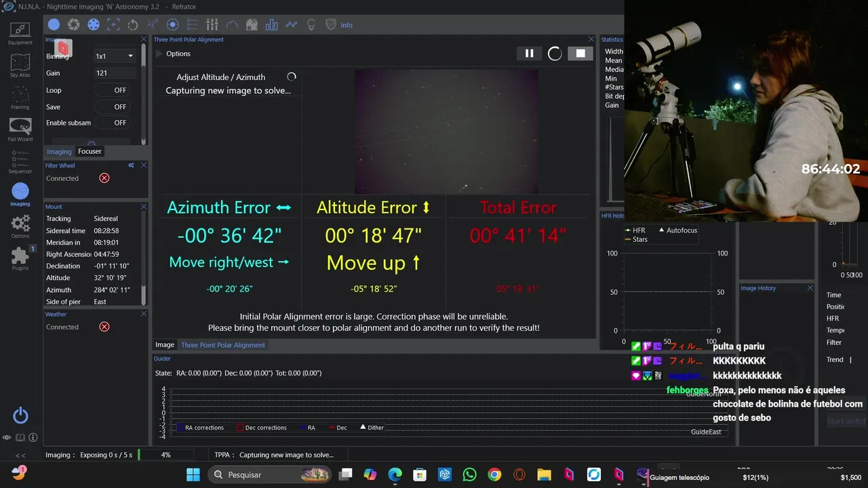868x488 pixels.
Task: Turn on the Enable subsample toggle
Action: point(111,123)
